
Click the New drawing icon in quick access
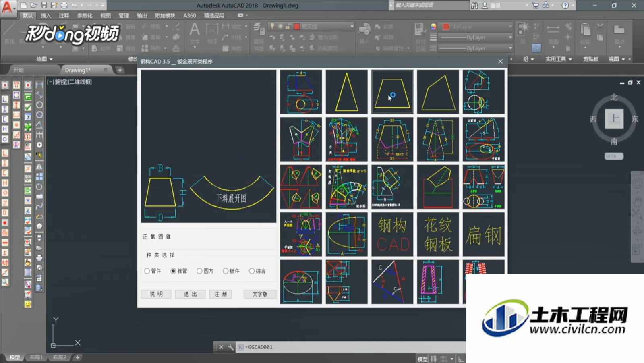point(24,5)
